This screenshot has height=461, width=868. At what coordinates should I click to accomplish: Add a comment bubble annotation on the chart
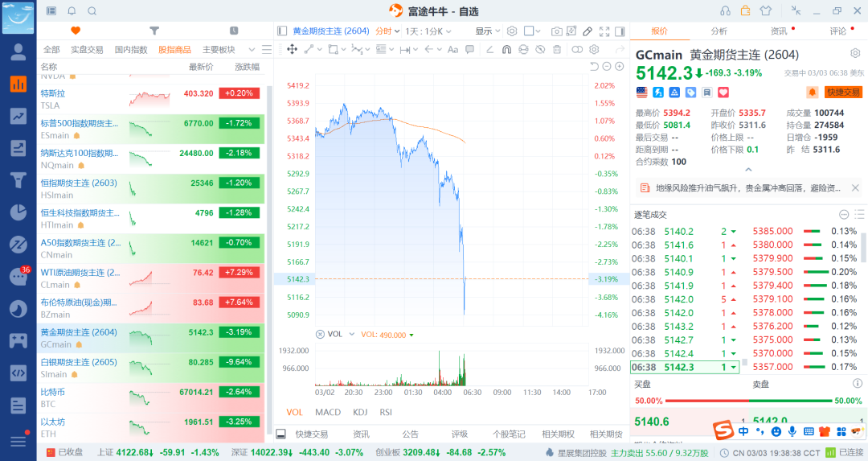click(x=469, y=49)
